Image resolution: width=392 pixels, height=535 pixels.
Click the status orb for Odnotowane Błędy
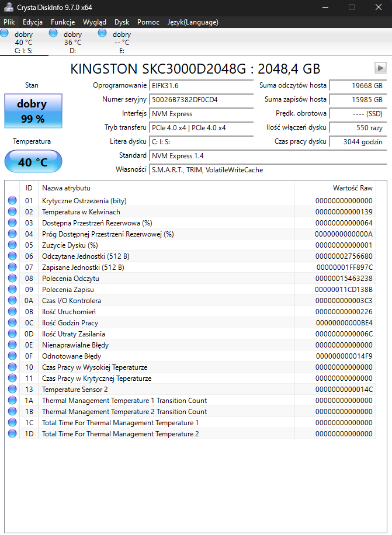point(12,356)
